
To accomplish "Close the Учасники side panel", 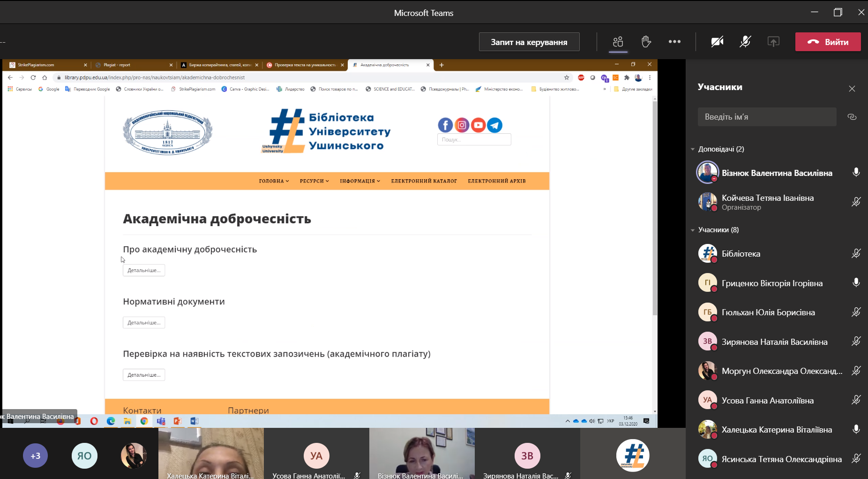I will tap(852, 89).
